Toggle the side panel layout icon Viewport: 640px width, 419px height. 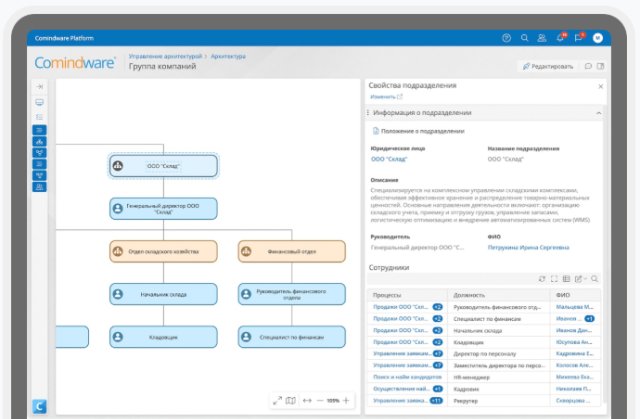[600, 66]
